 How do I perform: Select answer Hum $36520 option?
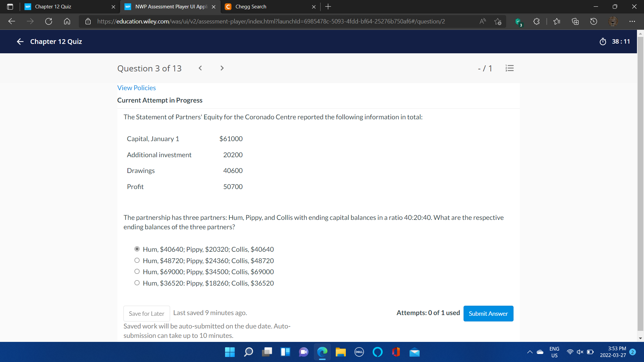pos(137,283)
